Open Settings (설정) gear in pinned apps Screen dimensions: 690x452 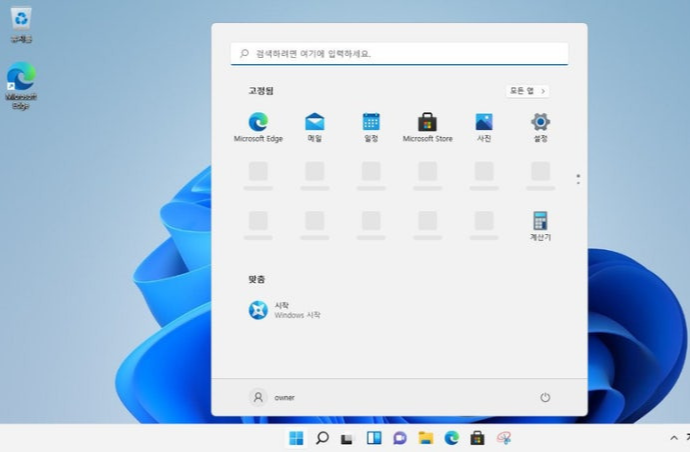point(540,127)
